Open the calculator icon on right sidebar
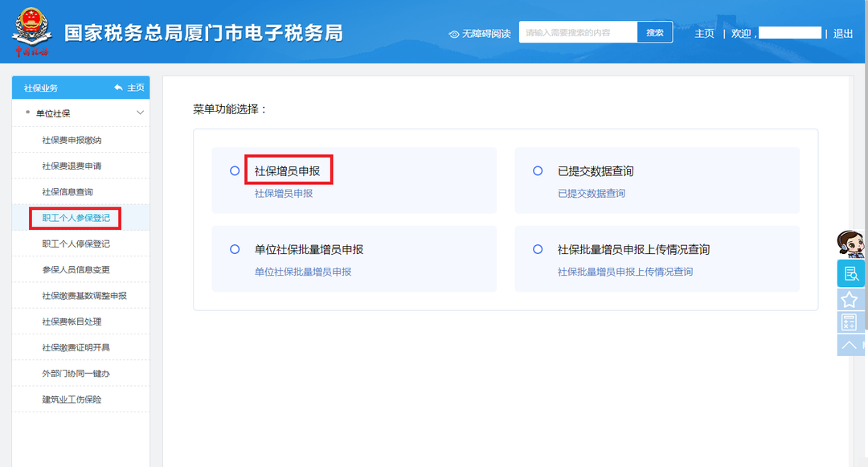Image resolution: width=868 pixels, height=467 pixels. [x=849, y=323]
